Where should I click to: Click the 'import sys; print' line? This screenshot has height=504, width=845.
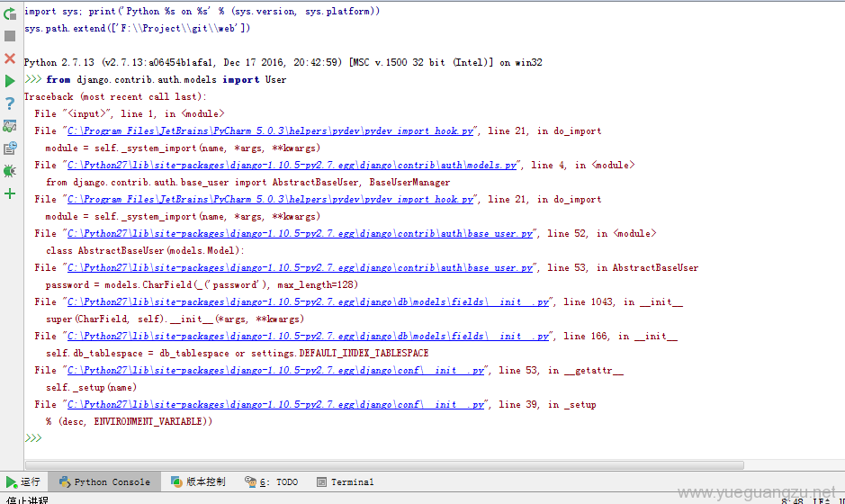tap(202, 12)
